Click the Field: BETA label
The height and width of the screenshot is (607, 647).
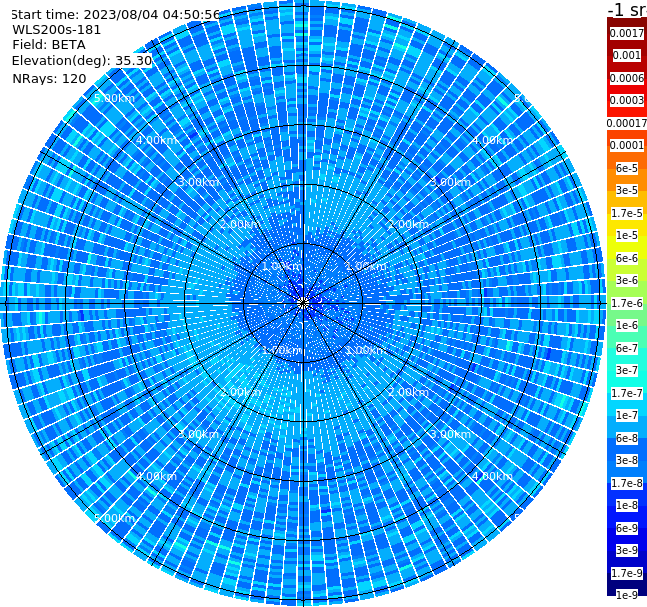pyautogui.click(x=49, y=45)
